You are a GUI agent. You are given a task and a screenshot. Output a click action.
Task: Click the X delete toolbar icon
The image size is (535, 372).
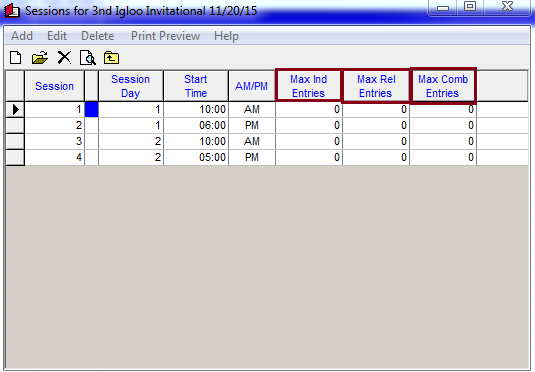coord(64,57)
